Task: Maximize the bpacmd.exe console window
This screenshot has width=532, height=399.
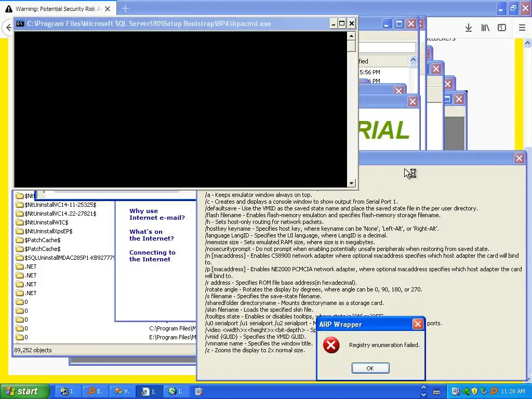Action: click(342, 23)
